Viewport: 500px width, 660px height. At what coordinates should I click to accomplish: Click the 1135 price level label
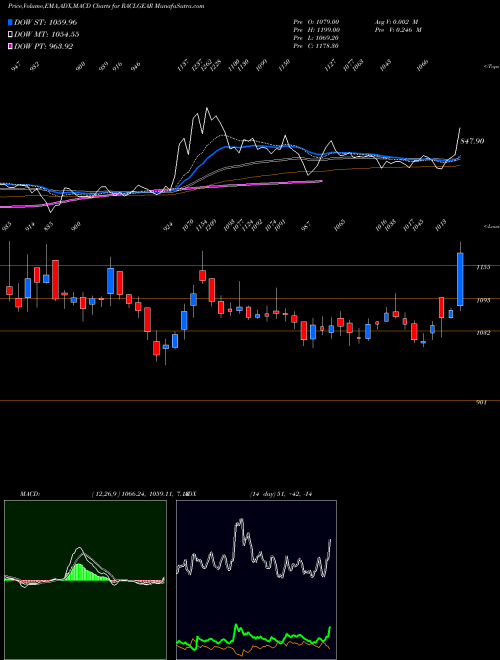484,267
